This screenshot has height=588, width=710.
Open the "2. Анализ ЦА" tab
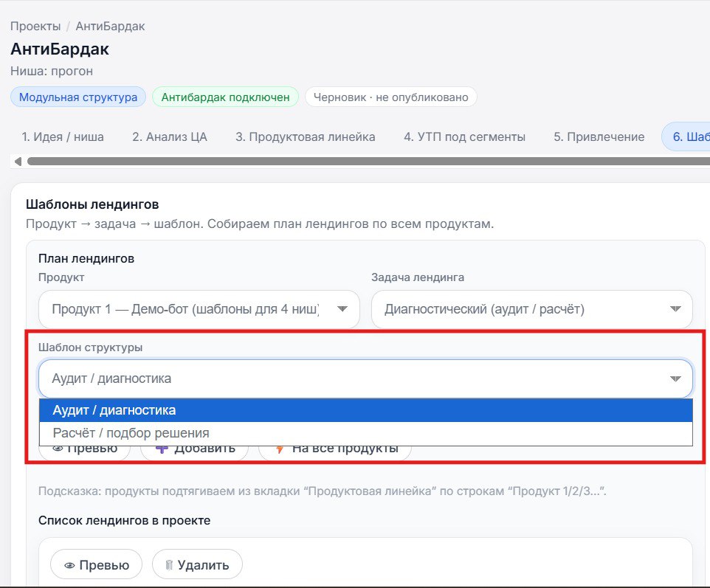(x=169, y=136)
